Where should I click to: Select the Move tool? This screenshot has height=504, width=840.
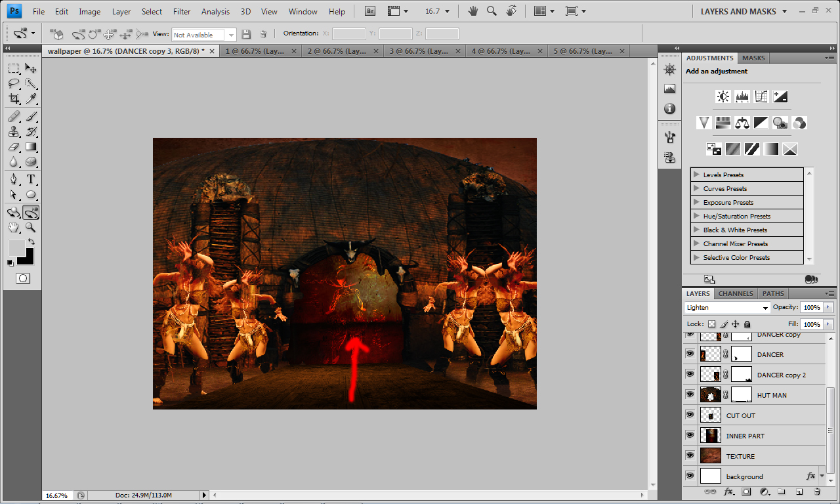point(31,68)
